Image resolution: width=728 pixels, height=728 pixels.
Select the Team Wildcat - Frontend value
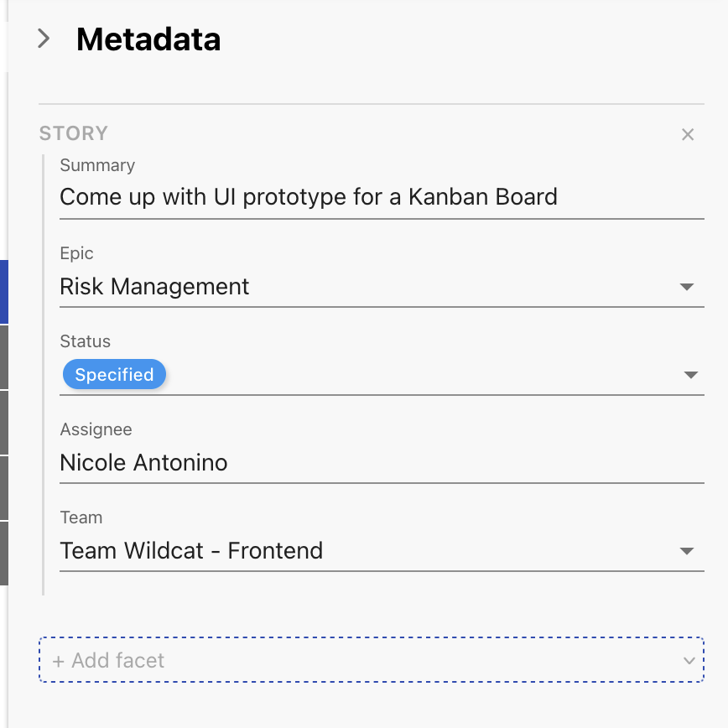[192, 551]
